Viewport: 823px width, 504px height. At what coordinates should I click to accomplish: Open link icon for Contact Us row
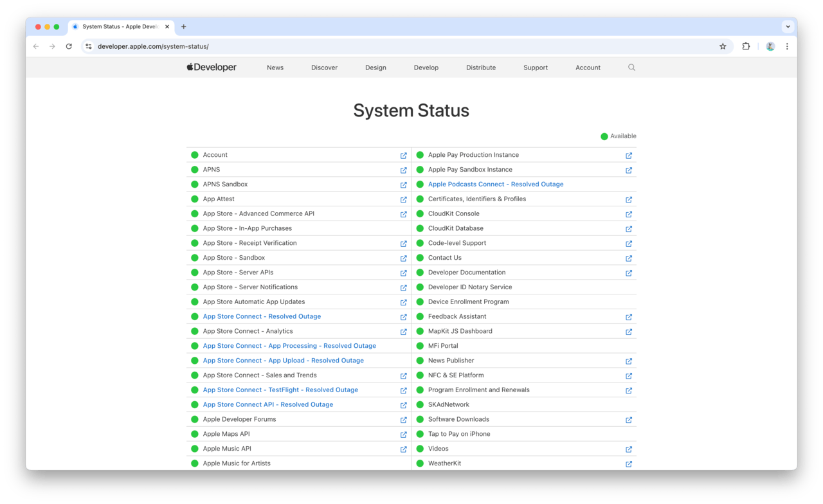click(x=629, y=258)
